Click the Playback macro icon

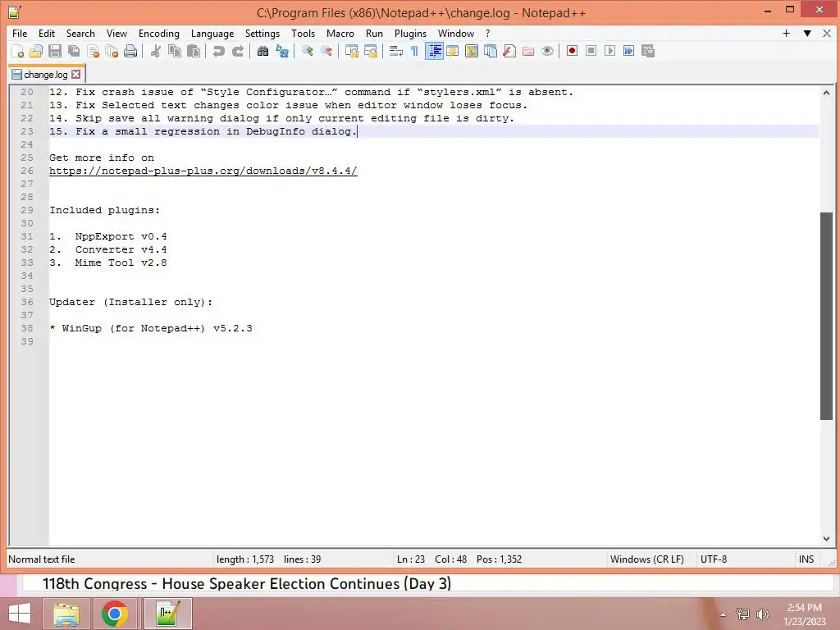[x=609, y=51]
